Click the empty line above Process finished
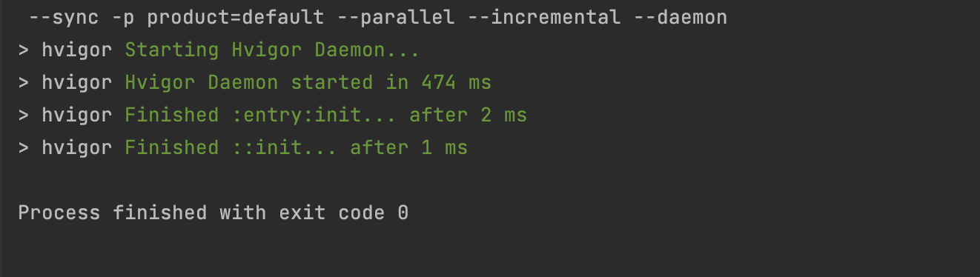This screenshot has height=277, width=980. coord(490,180)
